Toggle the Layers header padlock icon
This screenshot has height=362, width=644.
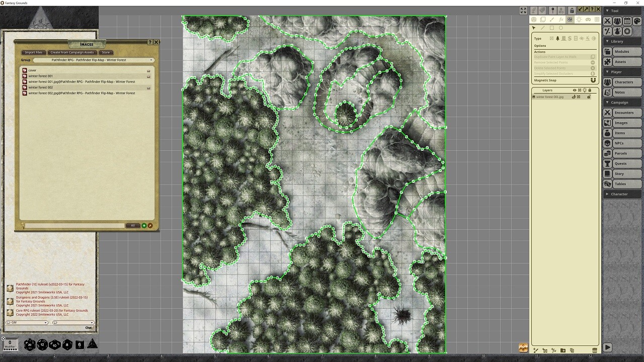pos(590,90)
